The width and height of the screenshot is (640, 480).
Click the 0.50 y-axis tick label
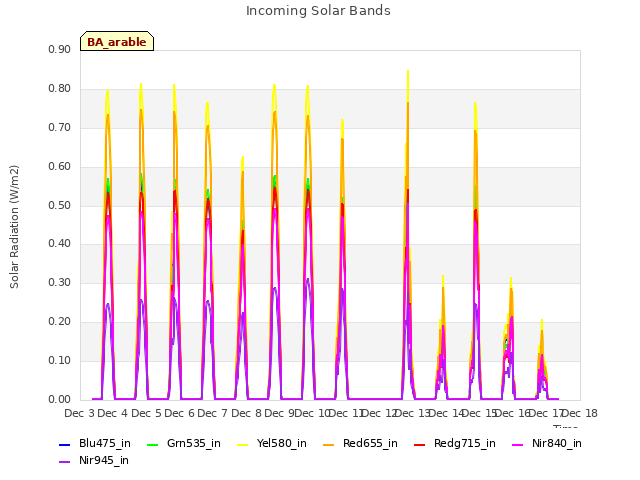point(60,205)
